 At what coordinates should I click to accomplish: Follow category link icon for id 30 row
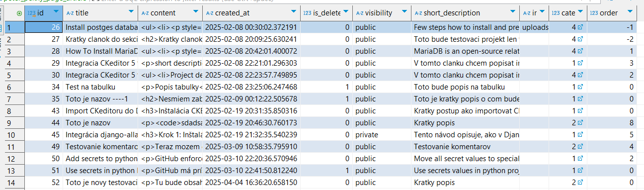tap(580, 75)
